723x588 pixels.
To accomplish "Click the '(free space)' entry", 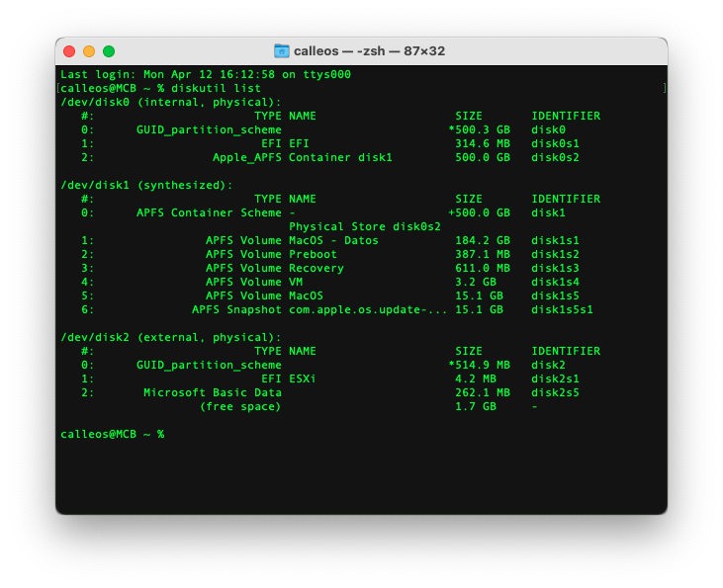I will click(240, 406).
